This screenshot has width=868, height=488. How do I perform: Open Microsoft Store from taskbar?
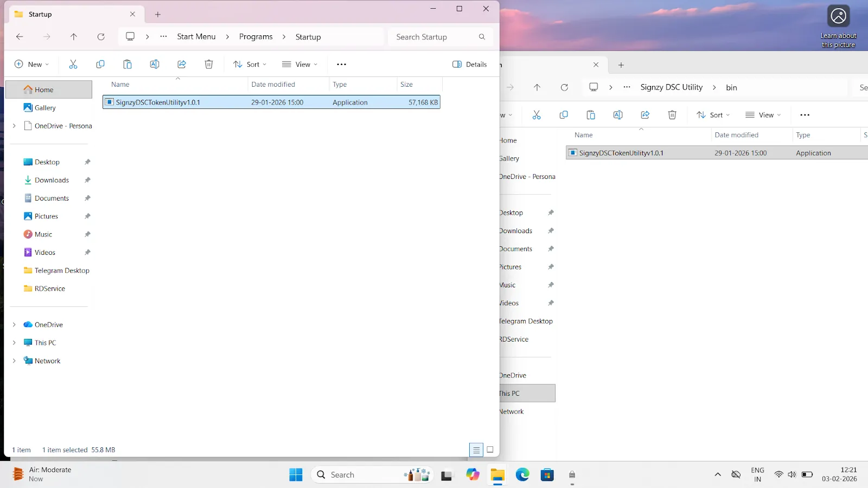(x=547, y=475)
